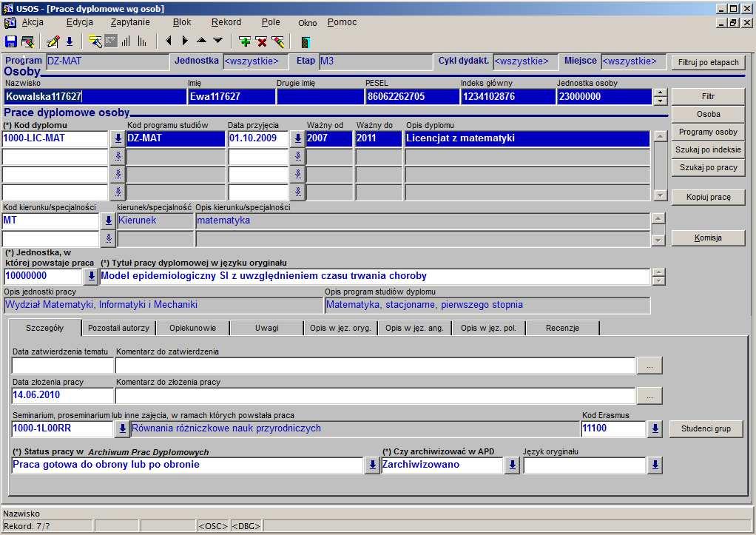
Task: Select the Szczegóły tab
Action: pos(45,328)
